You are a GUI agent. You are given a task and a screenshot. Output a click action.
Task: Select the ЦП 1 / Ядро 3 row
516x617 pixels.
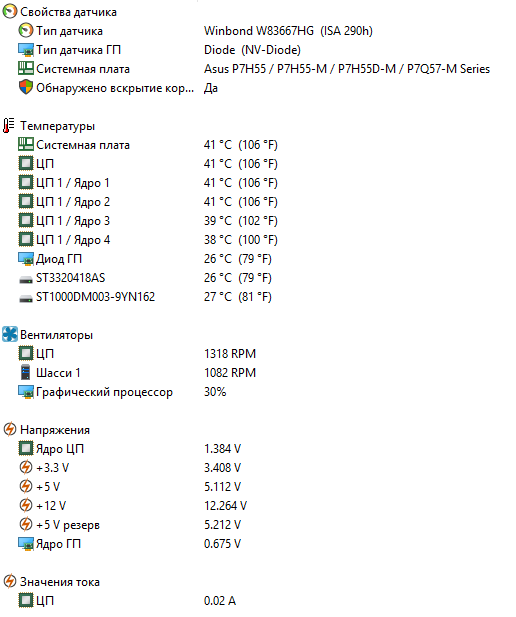tap(148, 220)
